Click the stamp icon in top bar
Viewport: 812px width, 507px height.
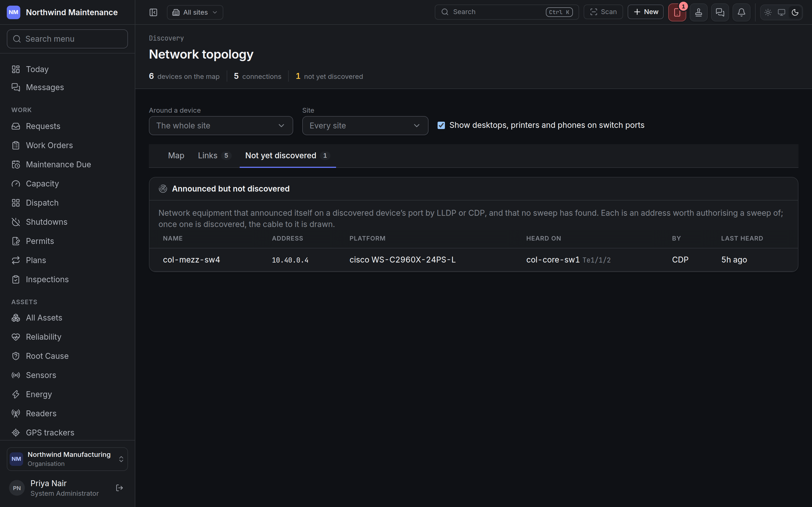pos(699,12)
